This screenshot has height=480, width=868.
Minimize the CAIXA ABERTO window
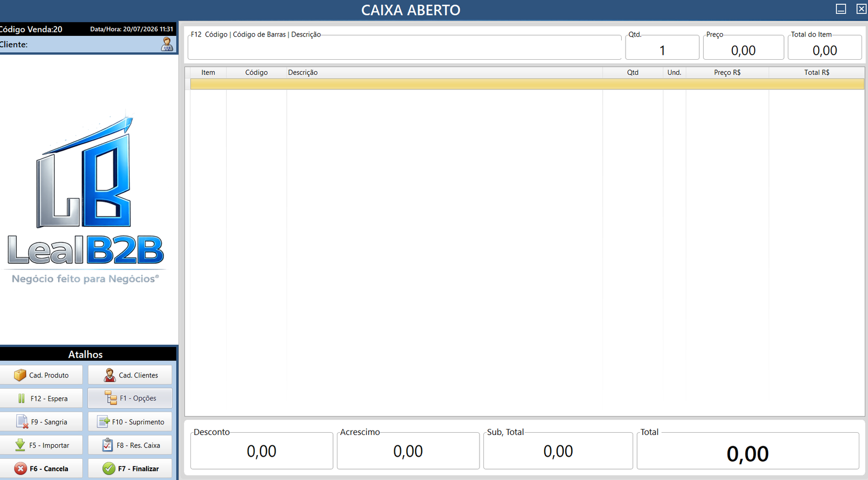[x=841, y=9]
